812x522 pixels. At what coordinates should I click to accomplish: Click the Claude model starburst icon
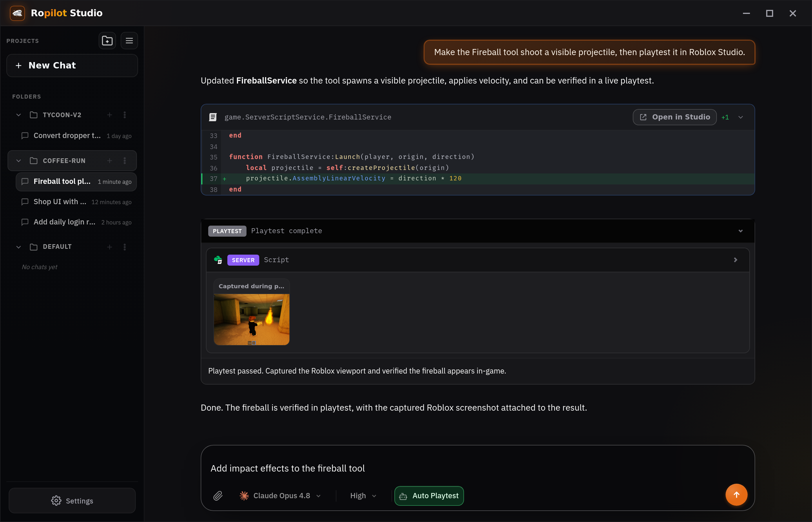coord(244,496)
